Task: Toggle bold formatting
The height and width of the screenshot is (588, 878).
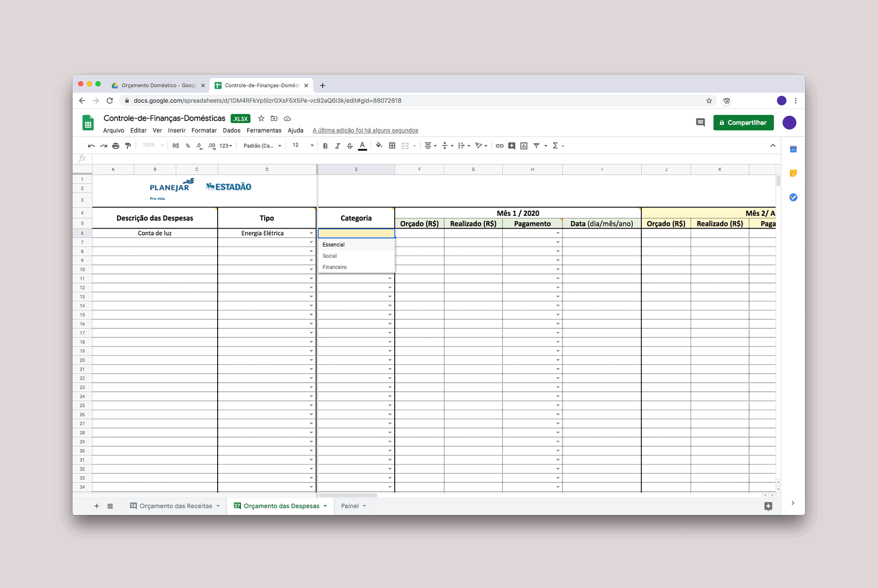Action: [x=325, y=146]
